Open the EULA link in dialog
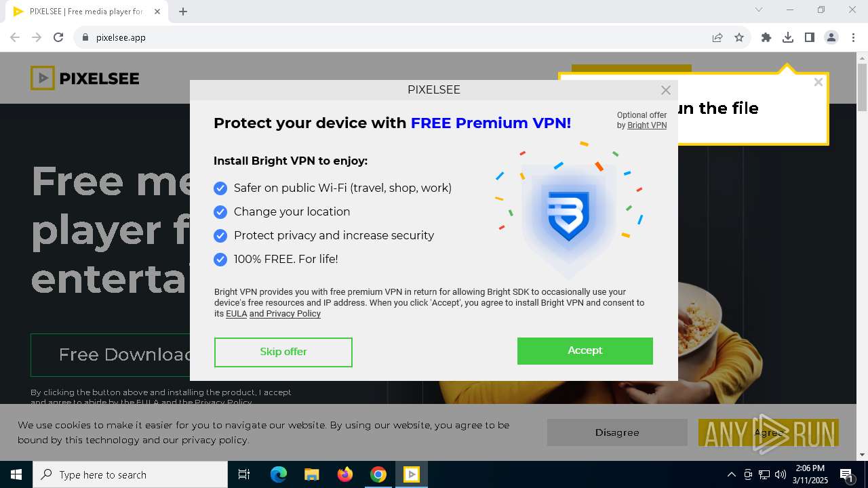The image size is (868, 488). click(236, 314)
